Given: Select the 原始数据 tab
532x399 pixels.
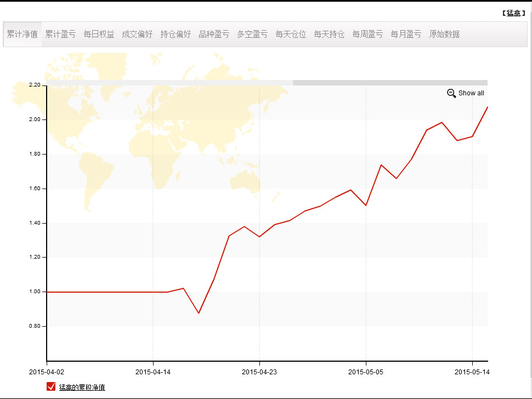Looking at the screenshot, I should click(x=444, y=34).
